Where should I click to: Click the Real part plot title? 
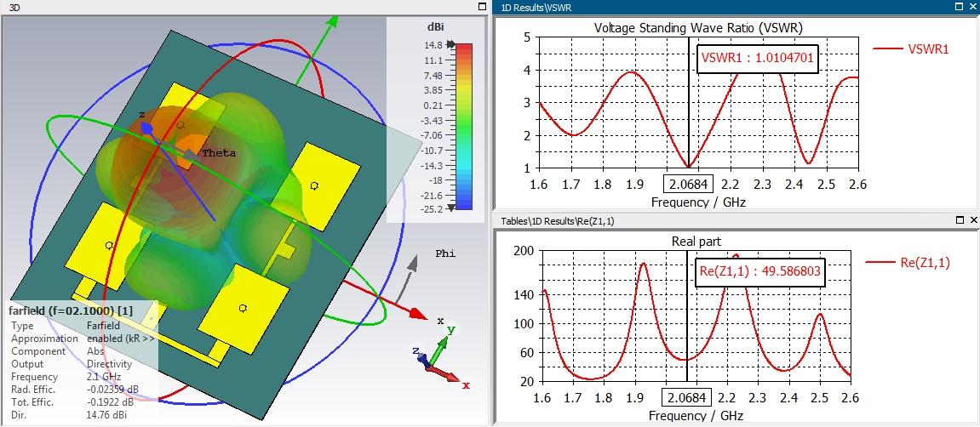pos(696,242)
